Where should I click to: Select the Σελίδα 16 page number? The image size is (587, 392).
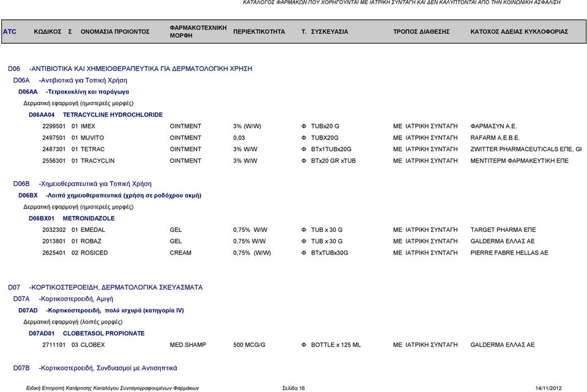[x=293, y=388]
